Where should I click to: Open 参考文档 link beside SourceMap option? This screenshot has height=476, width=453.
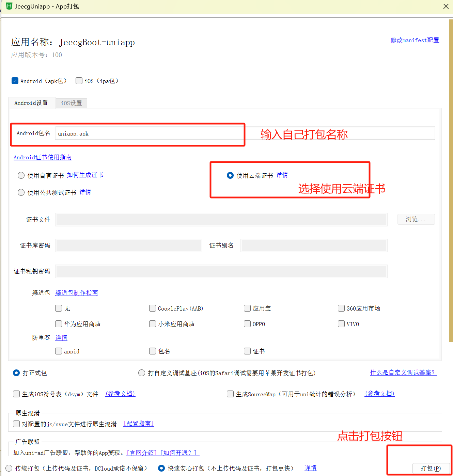click(x=380, y=394)
